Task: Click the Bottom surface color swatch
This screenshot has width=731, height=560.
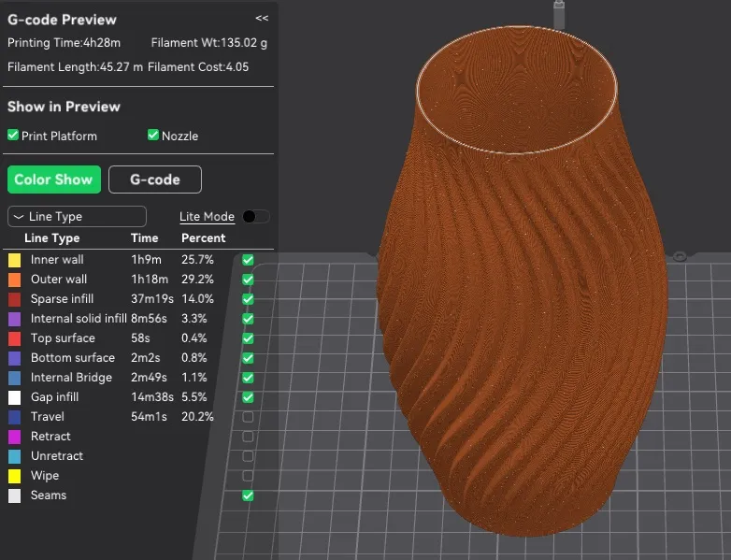Action: pos(14,358)
